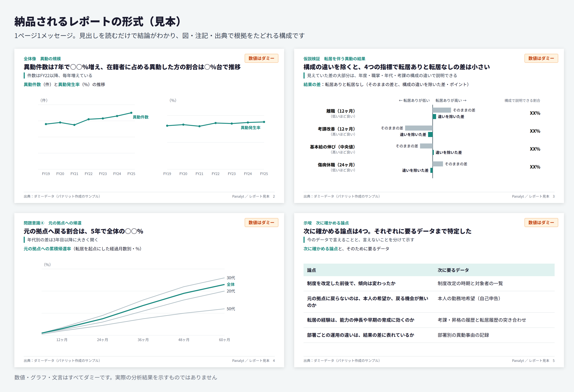Select heading 異動件数は7年で○○%増え
The width and height of the screenshot is (574, 392).
(x=132, y=67)
